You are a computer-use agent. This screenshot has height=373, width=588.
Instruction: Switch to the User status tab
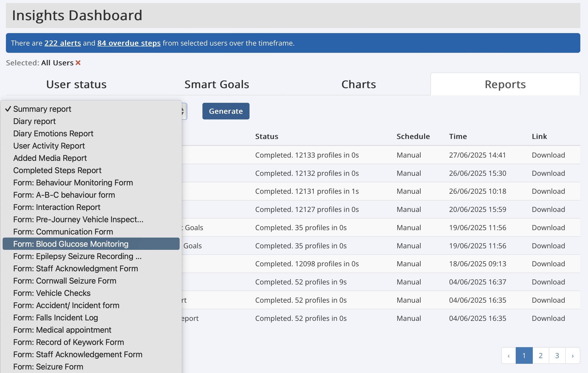pos(76,84)
